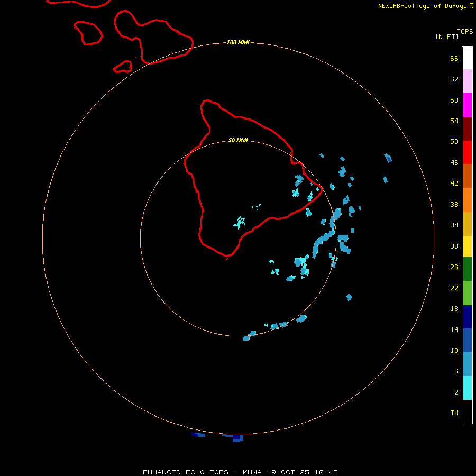476x476 pixels.
Task: Click the 46 legend value
Action: 454,163
